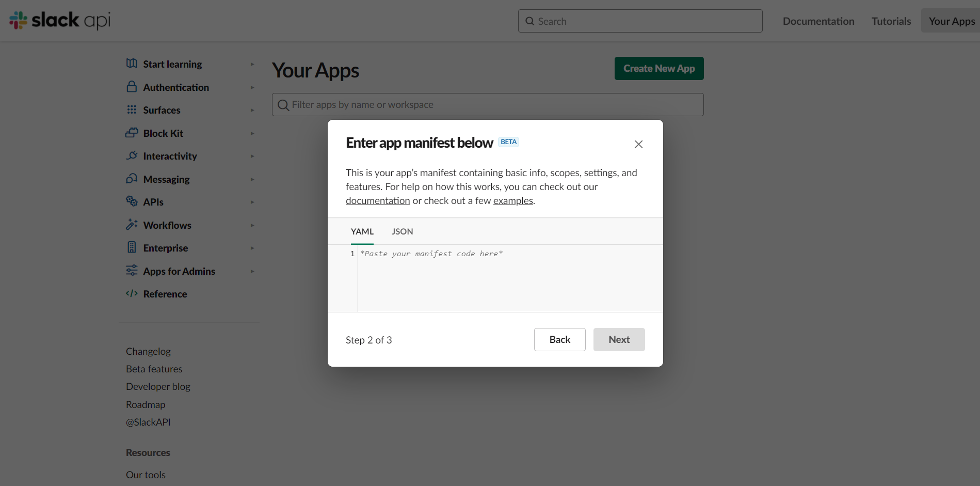980x486 pixels.
Task: Open the Beta features link
Action: tap(154, 369)
